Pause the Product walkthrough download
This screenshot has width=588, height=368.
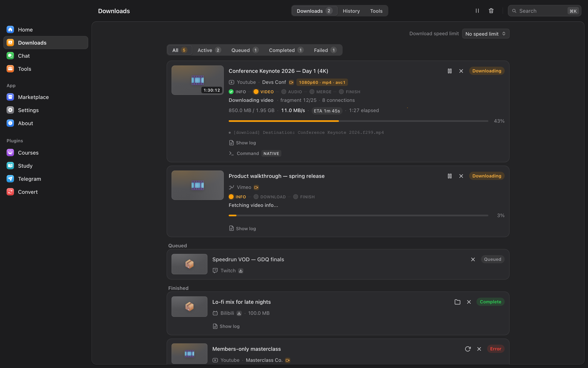450,176
